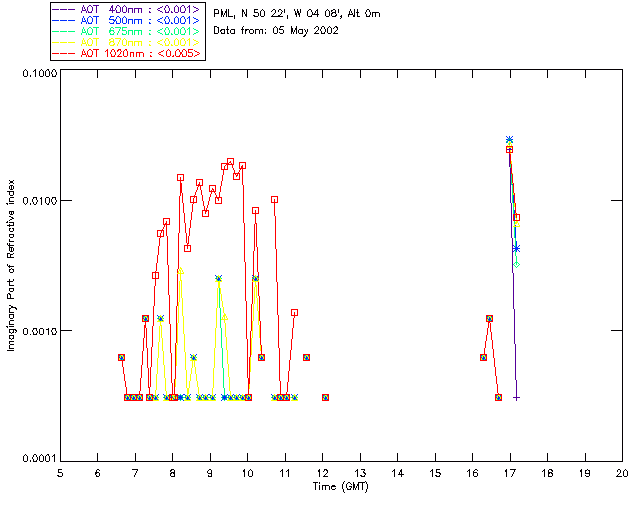Image resolution: width=640 pixels, height=512 pixels.
Task: Click the AOT 675nm legend label
Action: 140,31
